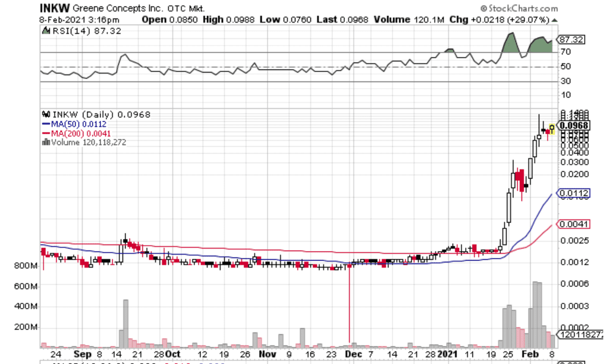Click the volume bars icon beside Volume legend

(x=46, y=142)
